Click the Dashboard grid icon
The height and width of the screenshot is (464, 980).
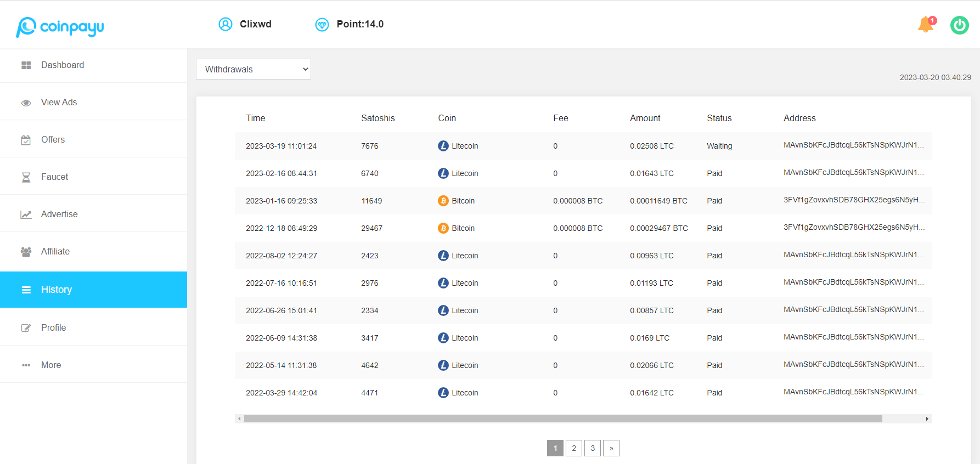(26, 65)
